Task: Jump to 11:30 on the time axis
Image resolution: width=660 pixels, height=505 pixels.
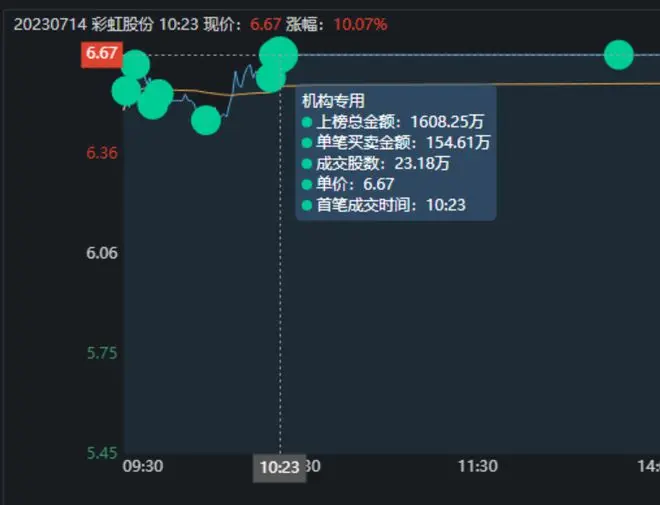Action: click(478, 467)
